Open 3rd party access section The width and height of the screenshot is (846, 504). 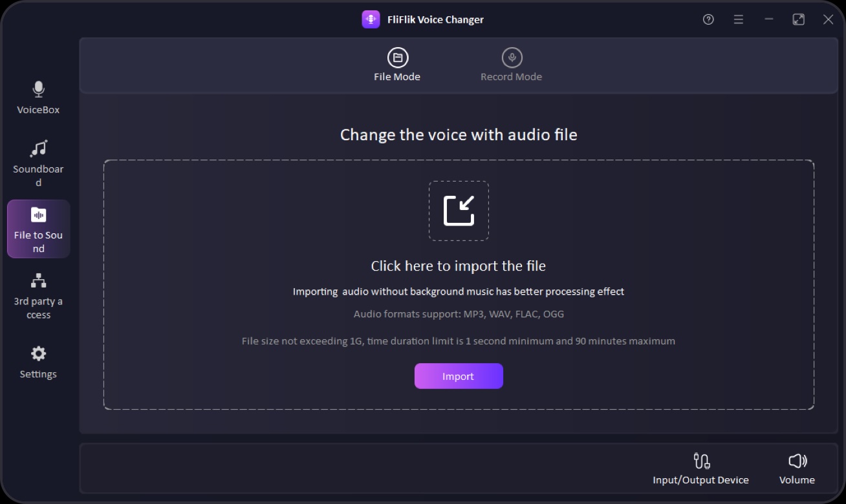38,297
